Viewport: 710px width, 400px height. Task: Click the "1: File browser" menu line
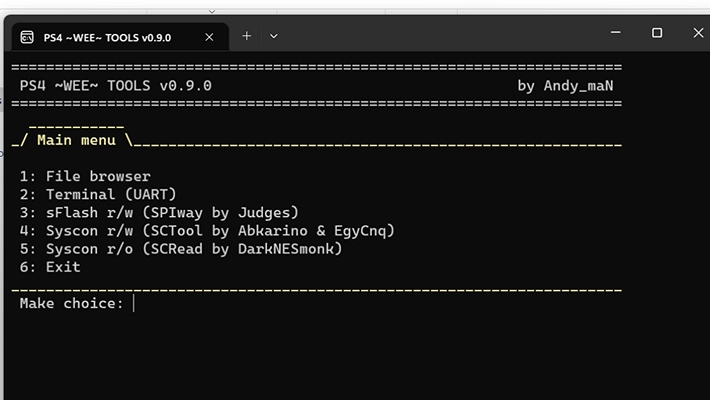(85, 176)
